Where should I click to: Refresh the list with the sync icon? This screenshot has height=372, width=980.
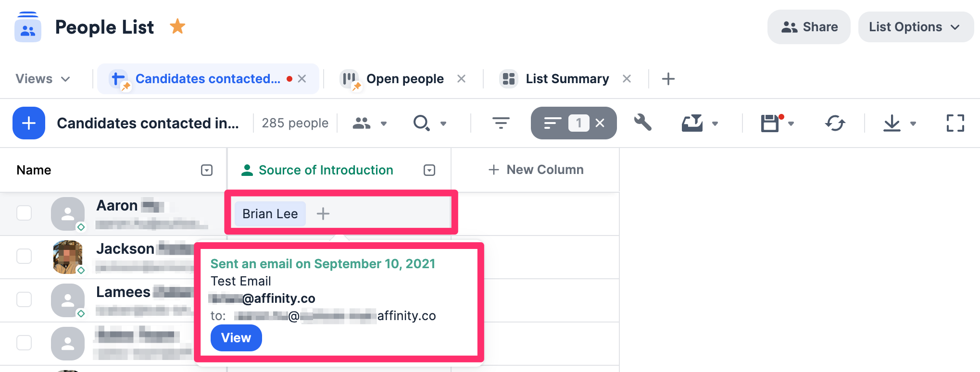[836, 123]
